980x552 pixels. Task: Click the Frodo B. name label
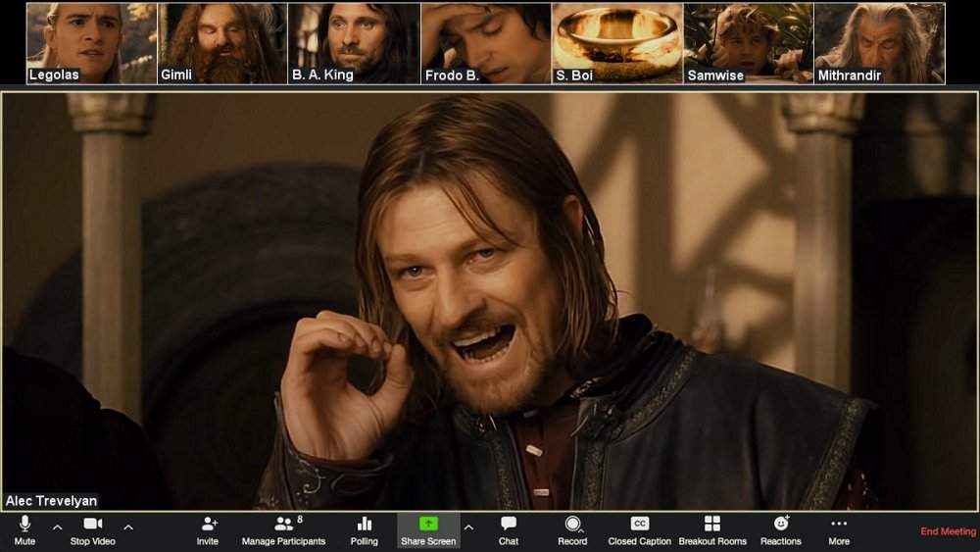click(x=452, y=75)
